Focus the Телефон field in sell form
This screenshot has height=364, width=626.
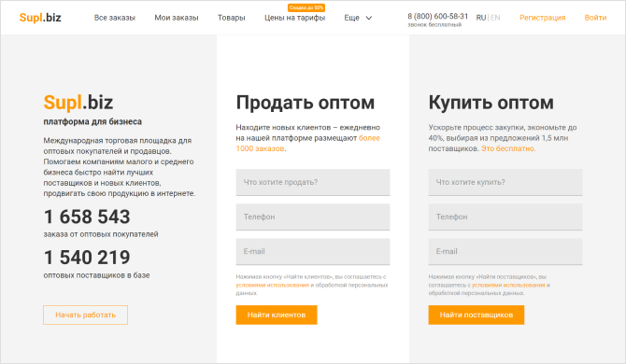pos(313,217)
